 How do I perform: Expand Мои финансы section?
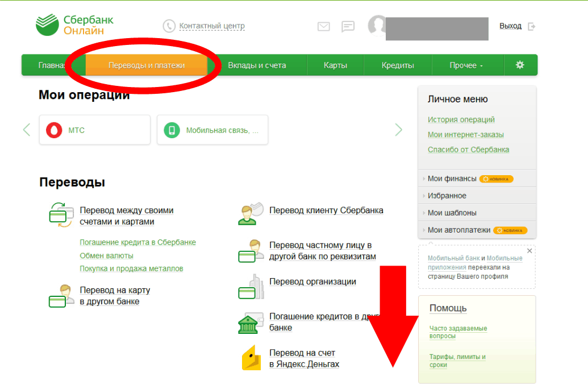pyautogui.click(x=477, y=179)
